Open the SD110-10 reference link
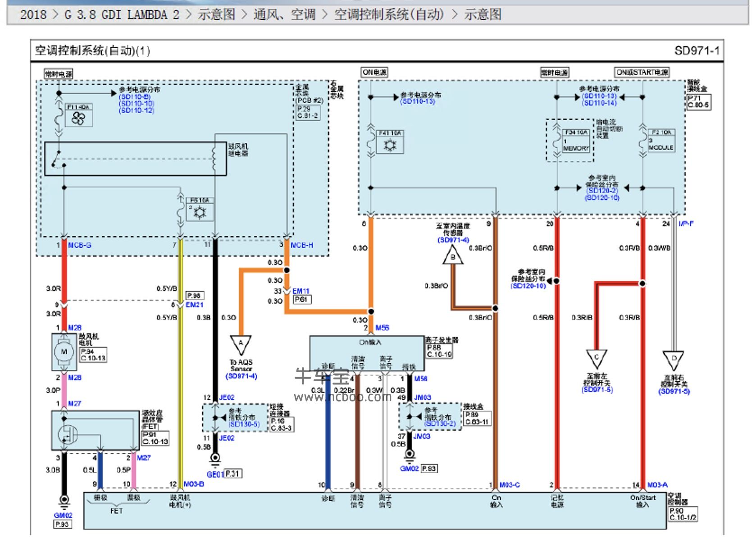756x538 pixels. click(137, 104)
